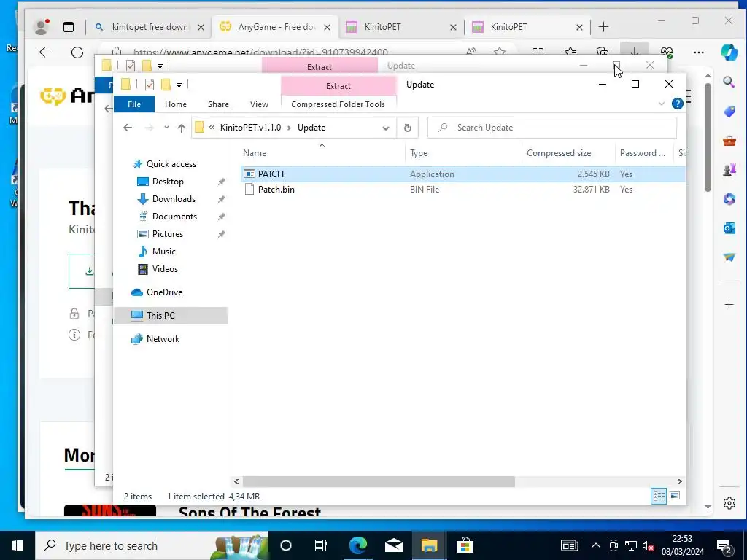Open Videos in the navigation pane
The image size is (747, 560).
pos(165,269)
